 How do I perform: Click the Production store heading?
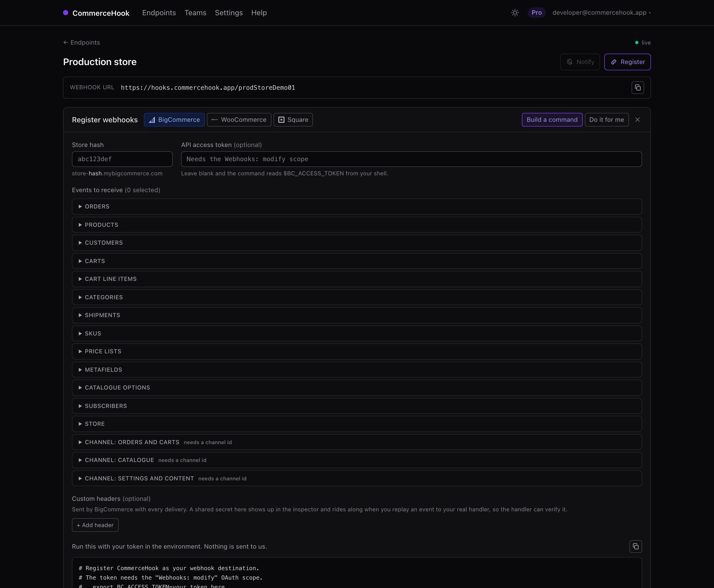tap(100, 62)
